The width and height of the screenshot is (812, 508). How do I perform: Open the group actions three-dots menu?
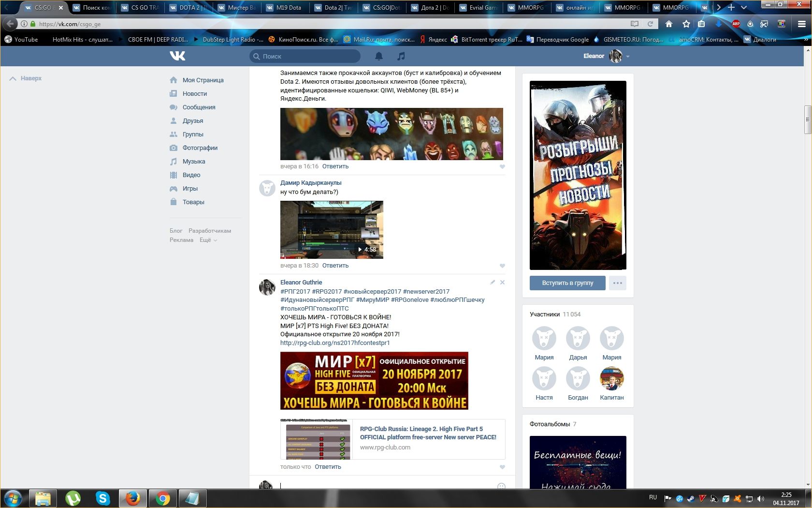pos(617,283)
